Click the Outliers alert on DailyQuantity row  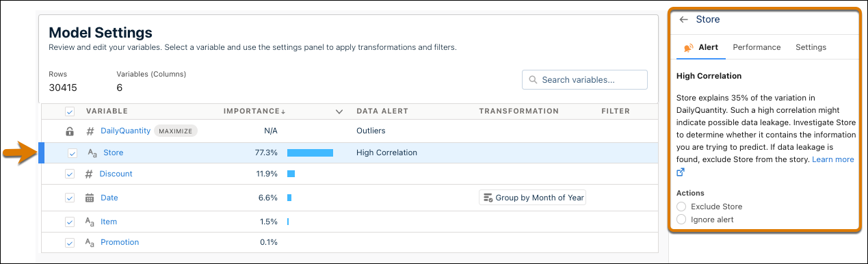pyautogui.click(x=371, y=131)
